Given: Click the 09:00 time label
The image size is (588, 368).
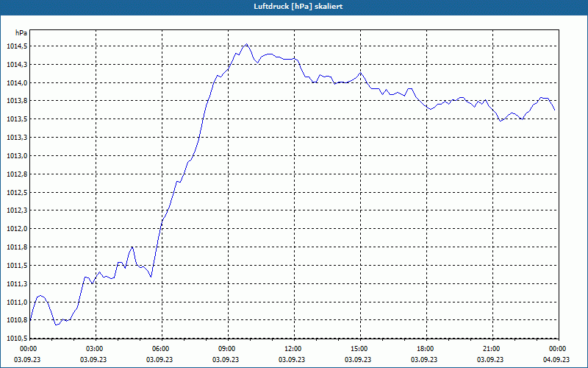Looking at the screenshot, I should point(228,349).
